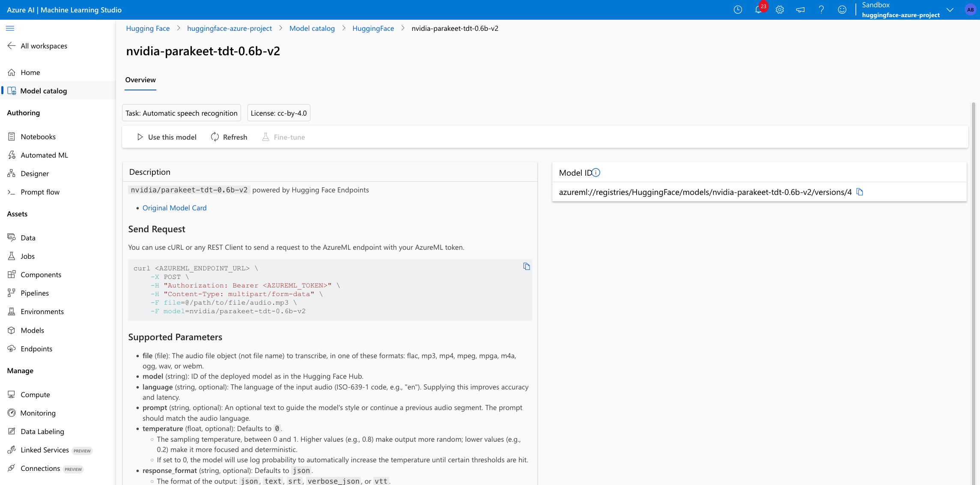980x485 pixels.
Task: Refresh the model page
Action: click(229, 137)
